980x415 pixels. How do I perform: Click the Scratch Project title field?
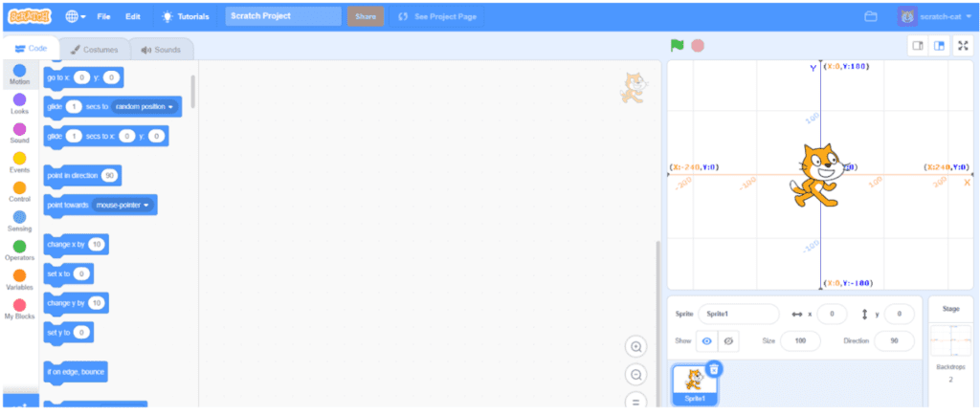pyautogui.click(x=283, y=16)
